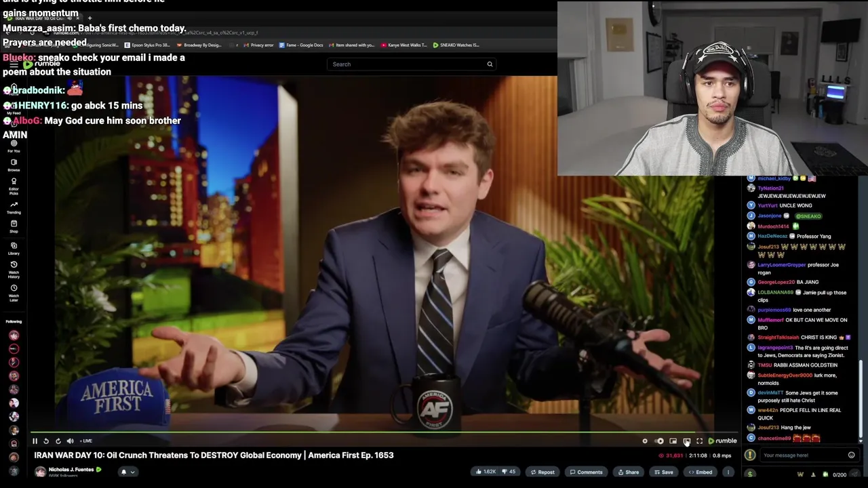The image size is (868, 488).
Task: Open the three-dot more options menu
Action: pyautogui.click(x=728, y=472)
